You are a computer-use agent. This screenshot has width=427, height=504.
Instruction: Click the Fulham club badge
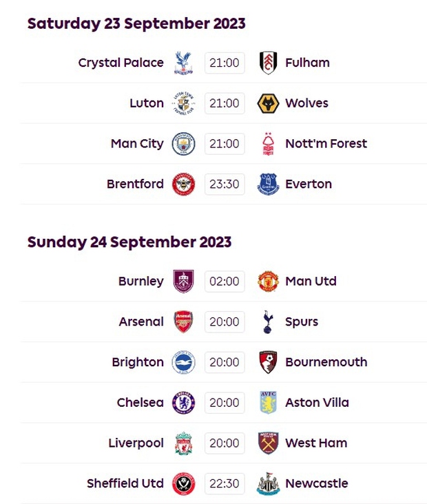tap(268, 63)
